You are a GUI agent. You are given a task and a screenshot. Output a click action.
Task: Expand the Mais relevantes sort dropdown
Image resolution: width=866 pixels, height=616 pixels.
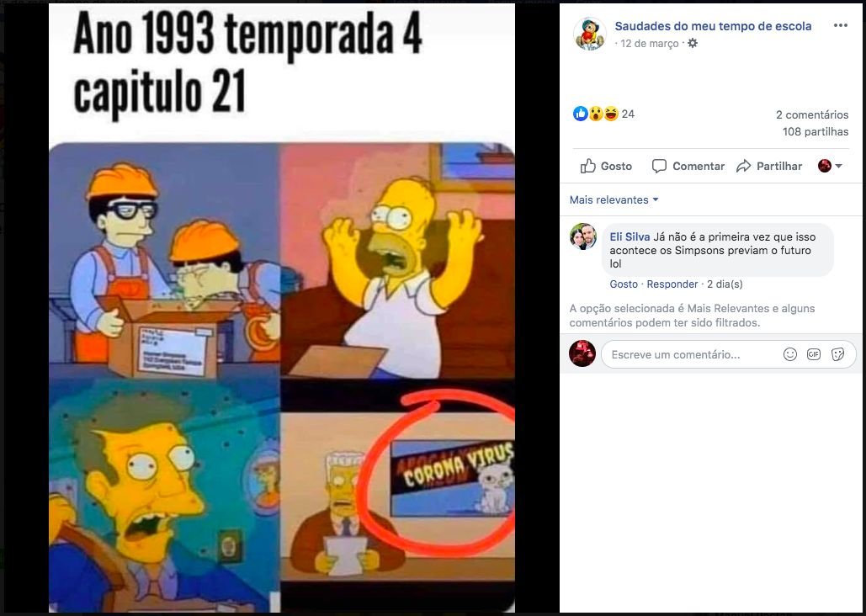[x=614, y=200]
